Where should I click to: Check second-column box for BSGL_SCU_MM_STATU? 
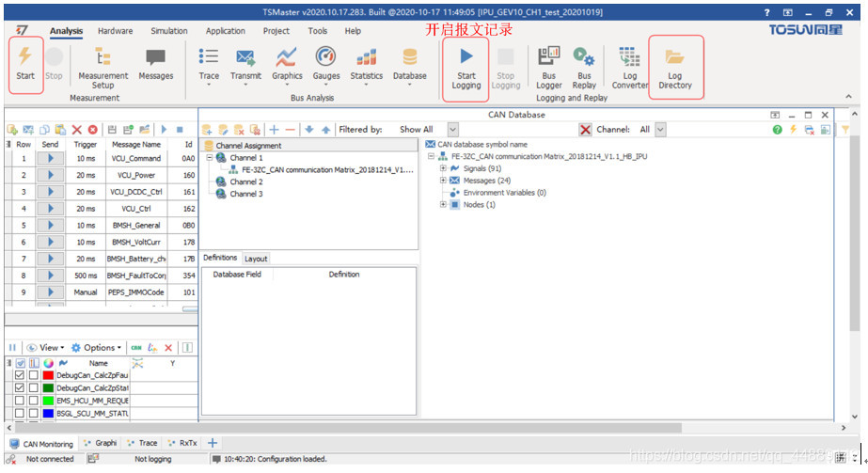[34, 413]
